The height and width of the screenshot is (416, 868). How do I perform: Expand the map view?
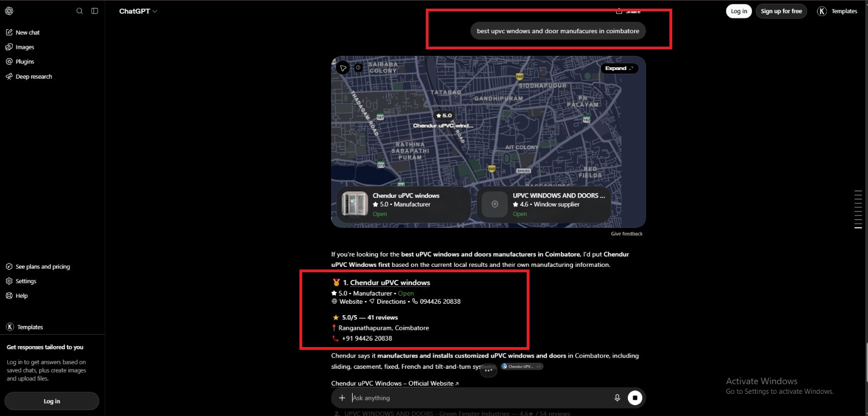(x=619, y=68)
